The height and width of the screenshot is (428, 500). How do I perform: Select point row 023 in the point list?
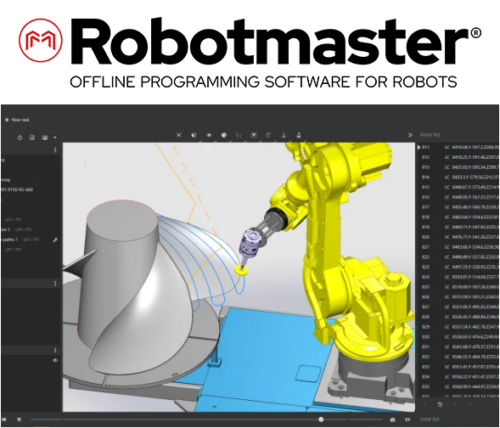[459, 267]
